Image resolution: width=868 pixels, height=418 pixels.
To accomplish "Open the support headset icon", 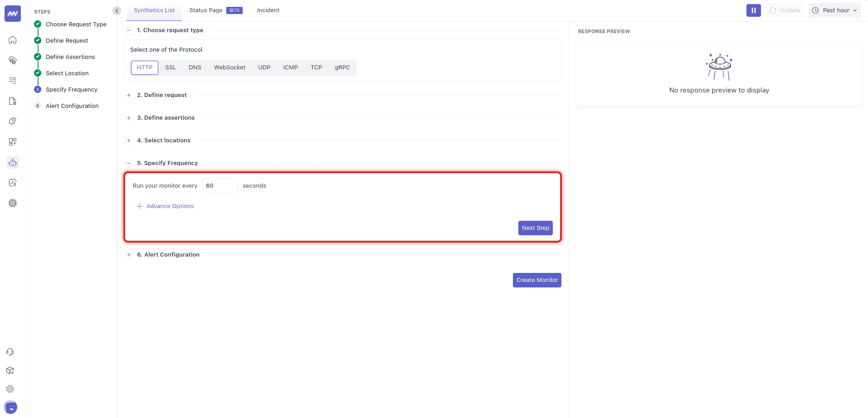I will coord(10,352).
